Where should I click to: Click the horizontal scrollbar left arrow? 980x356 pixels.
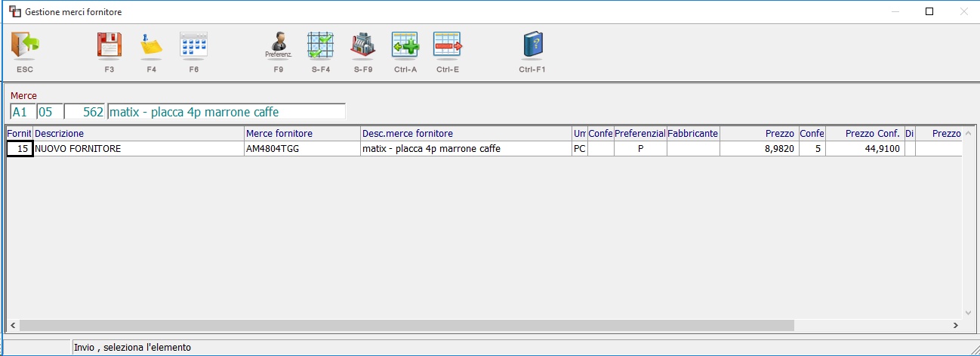pos(13,325)
